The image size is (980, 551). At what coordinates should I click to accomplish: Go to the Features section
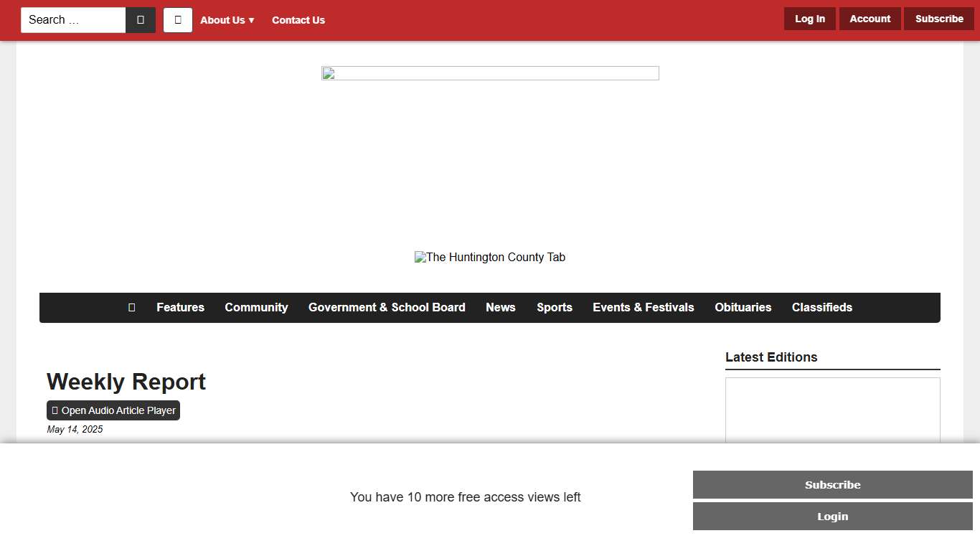coord(180,308)
